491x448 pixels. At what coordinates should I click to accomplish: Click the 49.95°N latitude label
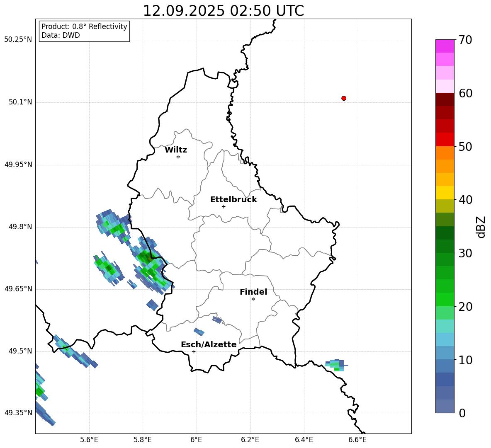[18, 165]
